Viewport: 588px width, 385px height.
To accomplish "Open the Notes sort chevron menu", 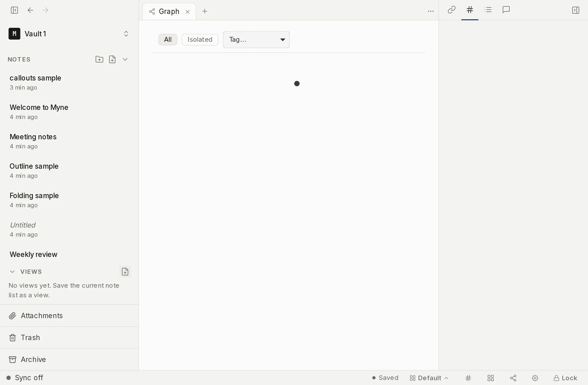I will [x=125, y=59].
